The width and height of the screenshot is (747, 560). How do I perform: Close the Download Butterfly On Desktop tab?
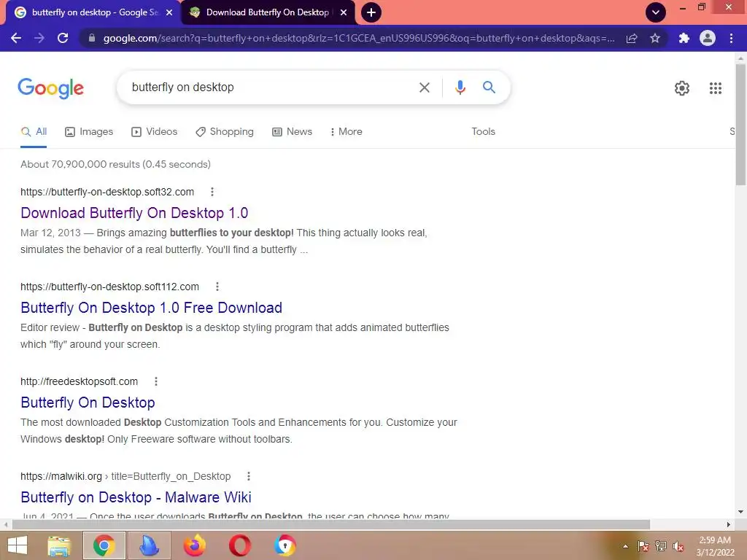[x=344, y=12]
